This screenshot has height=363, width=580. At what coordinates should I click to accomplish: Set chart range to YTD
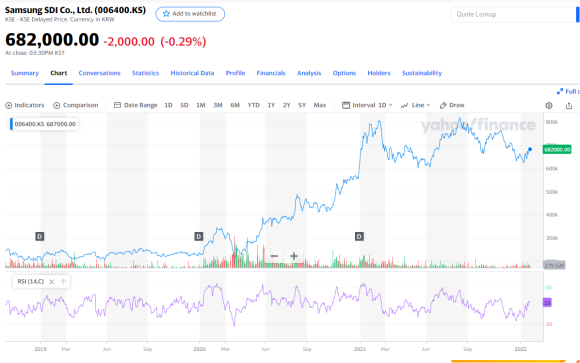coord(253,105)
